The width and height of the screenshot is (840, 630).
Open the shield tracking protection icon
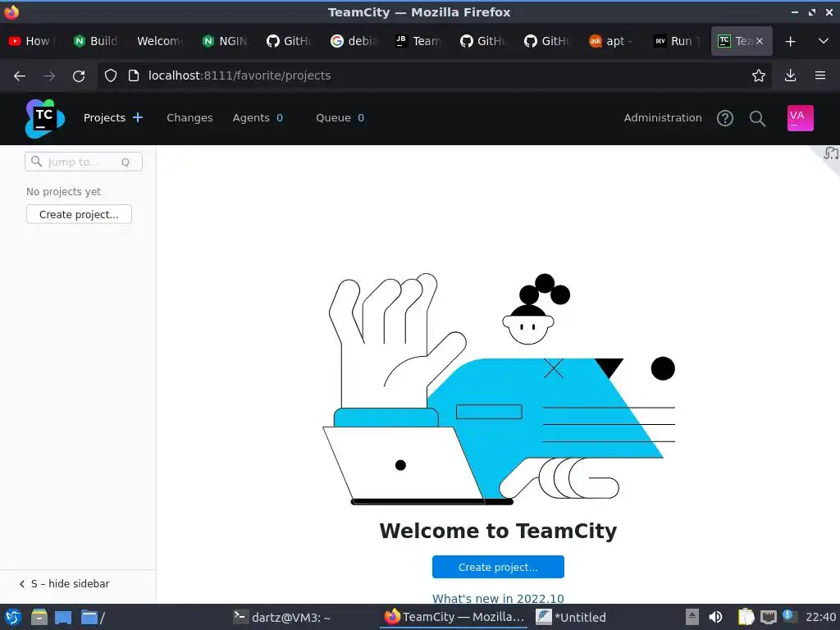tap(111, 75)
